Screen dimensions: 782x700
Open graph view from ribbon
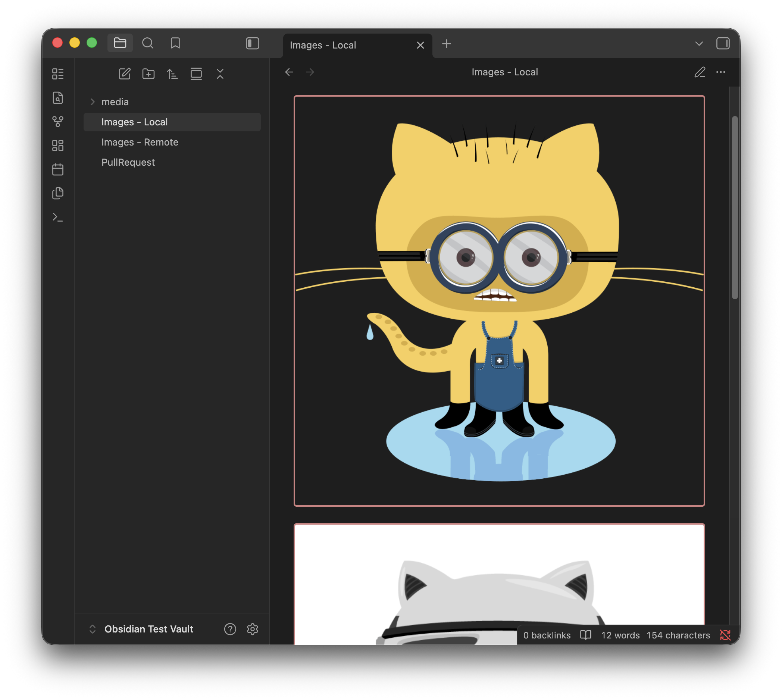(x=58, y=122)
